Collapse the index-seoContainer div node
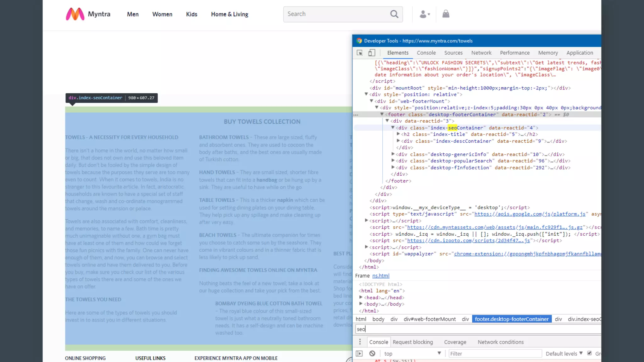Image resolution: width=644 pixels, height=362 pixels. (393, 128)
